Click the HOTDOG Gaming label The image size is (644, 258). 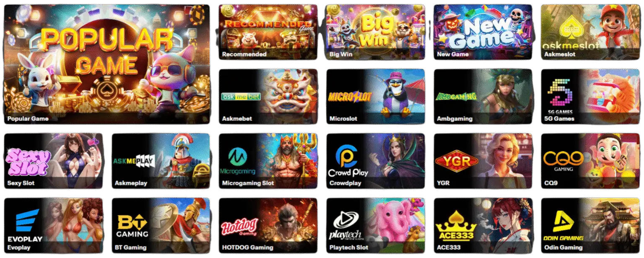tap(247, 248)
